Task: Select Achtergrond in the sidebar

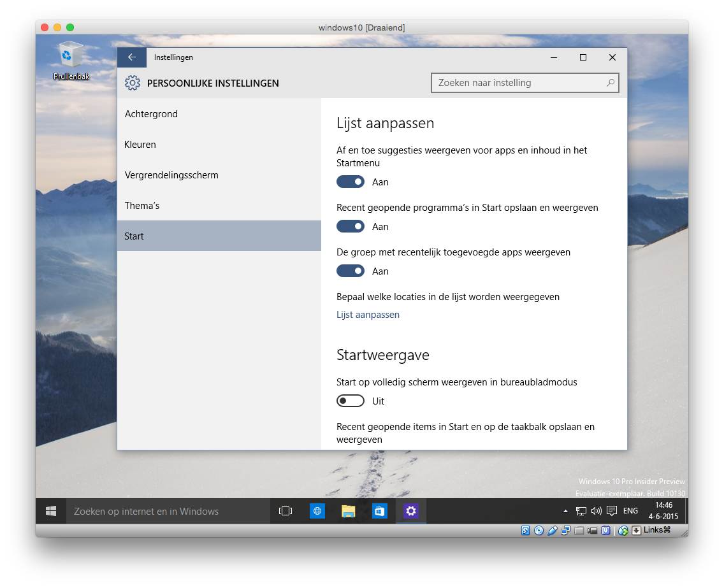Action: click(152, 114)
